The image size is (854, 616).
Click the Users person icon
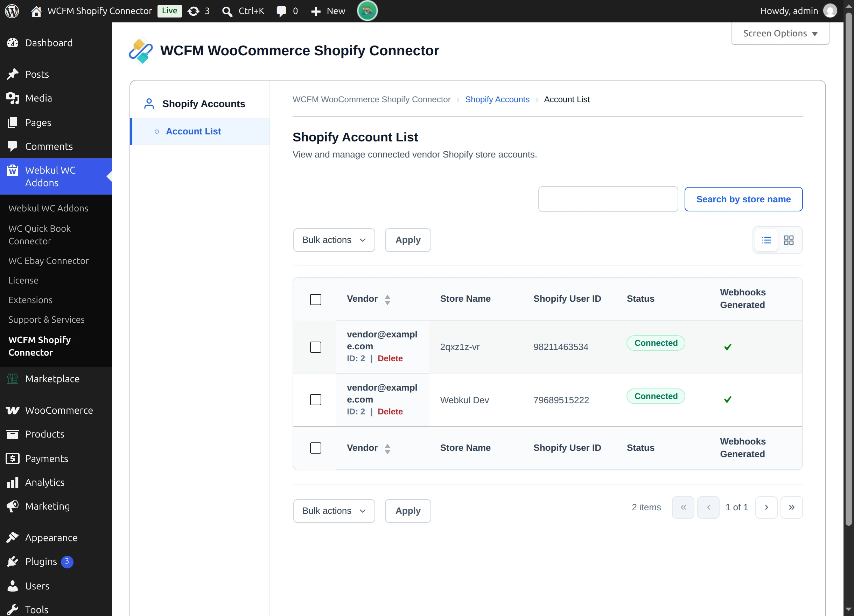point(13,586)
